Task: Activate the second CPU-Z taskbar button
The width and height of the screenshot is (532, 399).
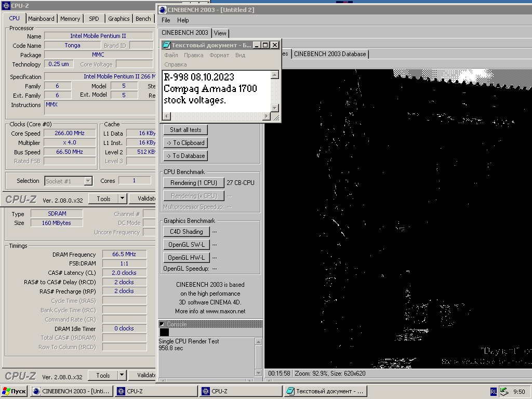Action: coord(241,391)
